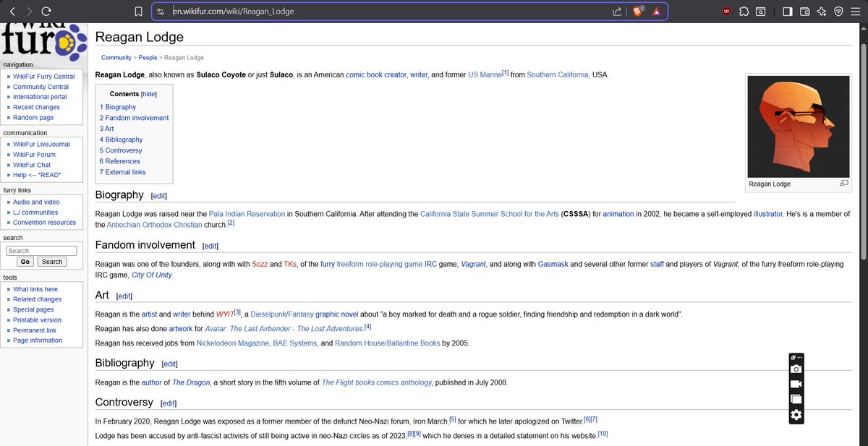Reload the current page
The image size is (868, 446).
(x=46, y=12)
